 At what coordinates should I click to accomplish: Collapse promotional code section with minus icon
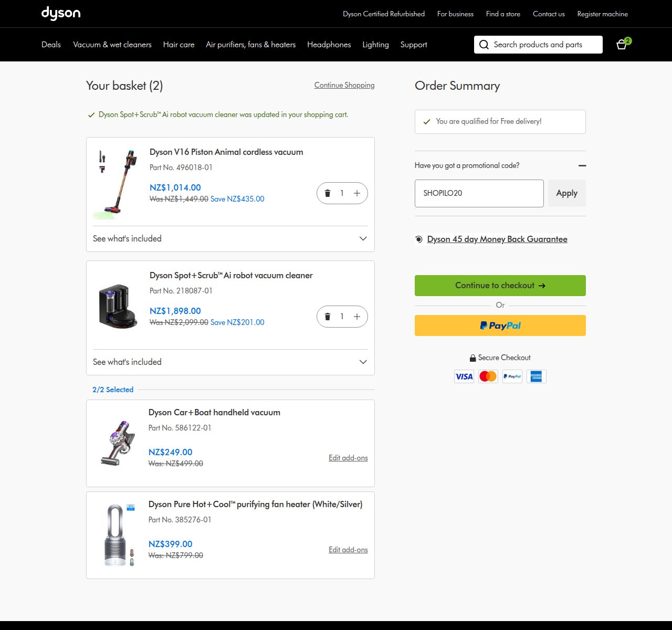click(582, 165)
